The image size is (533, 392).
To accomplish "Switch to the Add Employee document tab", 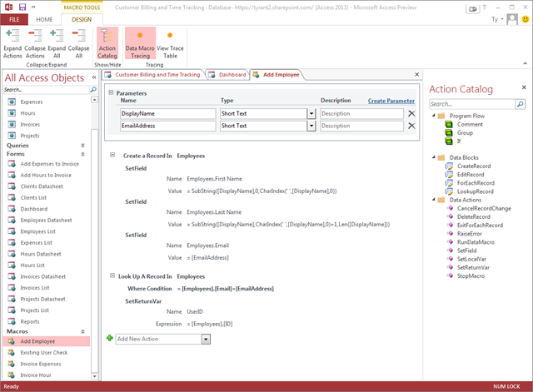I will (x=276, y=75).
